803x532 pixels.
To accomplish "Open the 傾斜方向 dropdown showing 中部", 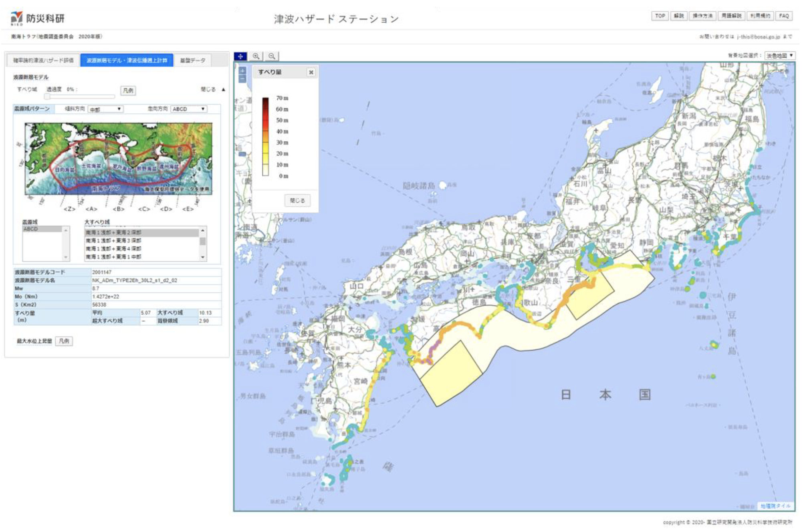I will 105,109.
